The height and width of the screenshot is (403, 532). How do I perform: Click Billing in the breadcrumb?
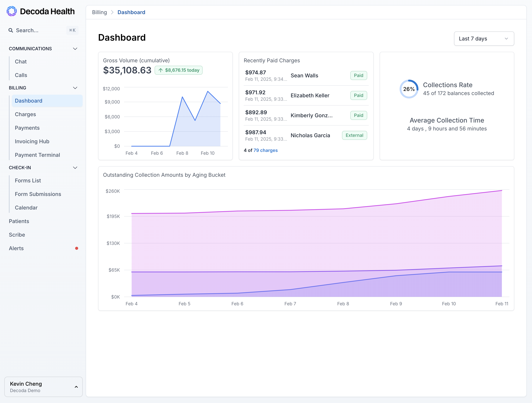tap(99, 12)
